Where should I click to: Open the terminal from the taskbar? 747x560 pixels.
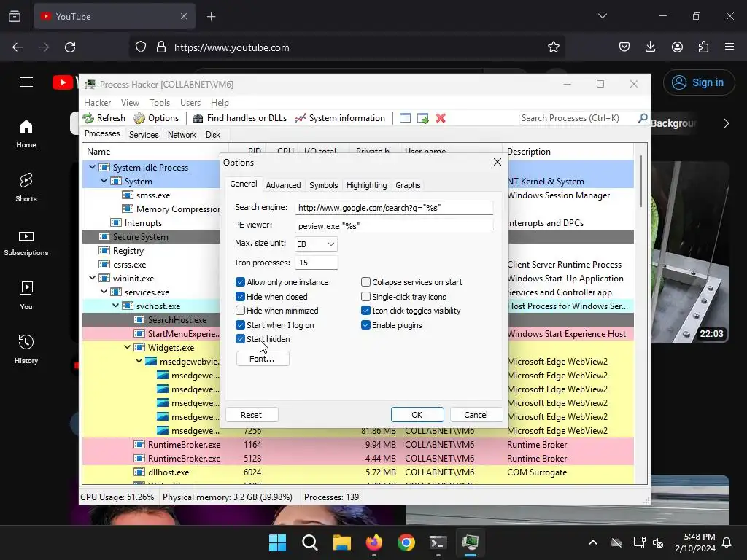pyautogui.click(x=438, y=542)
